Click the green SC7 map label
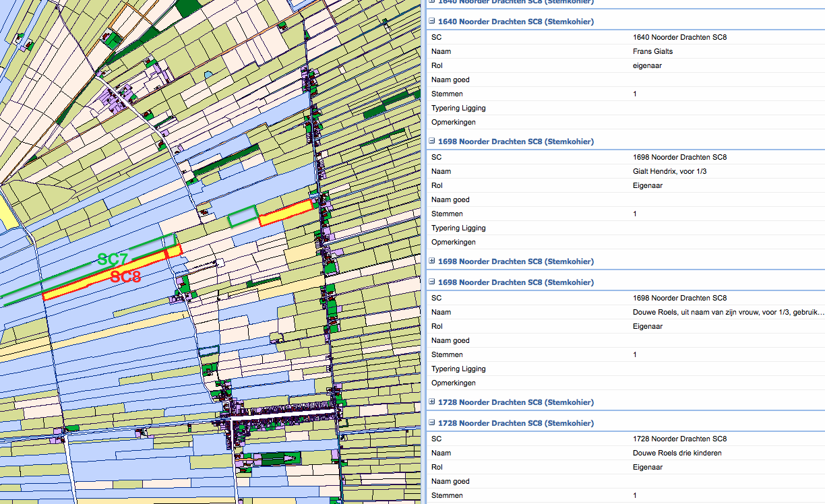This screenshot has width=825, height=504. click(x=113, y=259)
